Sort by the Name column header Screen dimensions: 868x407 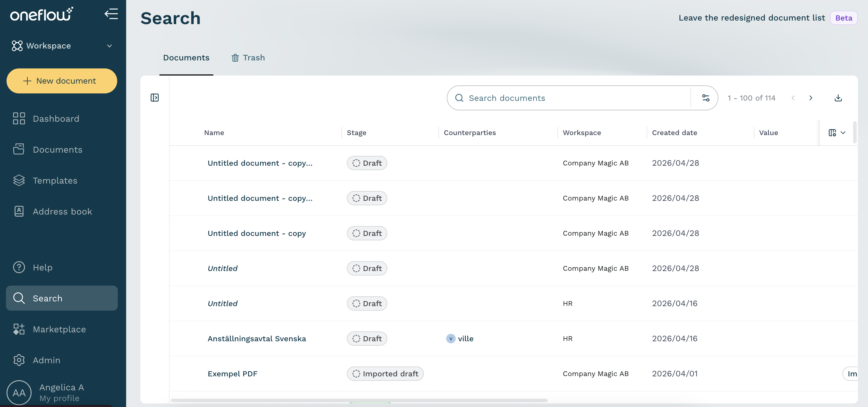214,133
